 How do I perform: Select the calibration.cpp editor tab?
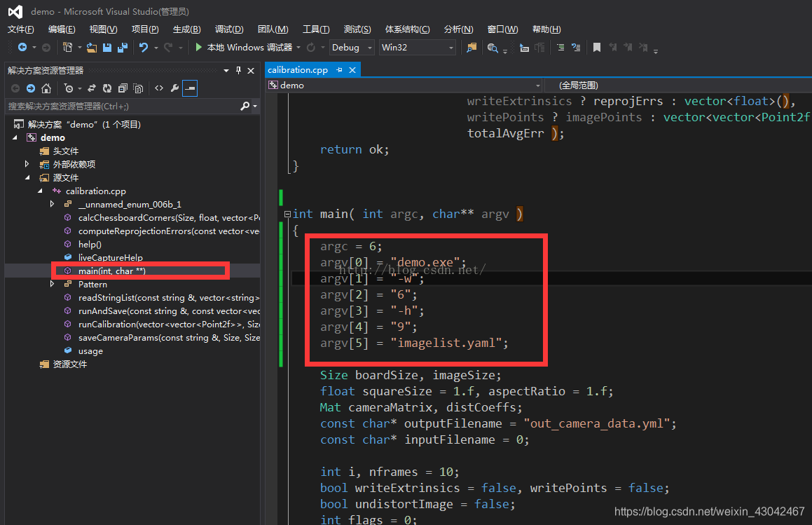[x=298, y=70]
